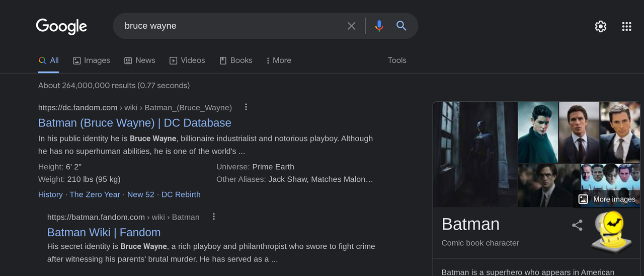Open Settings gear icon
This screenshot has width=644, height=276.
tap(601, 27)
